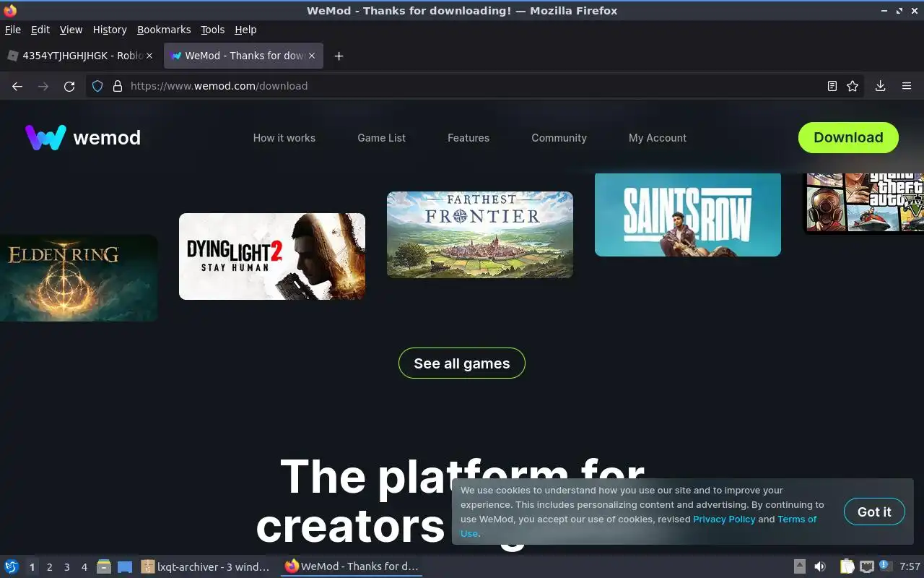924x578 pixels.
Task: Open a new tab with plus button
Action: tap(339, 56)
